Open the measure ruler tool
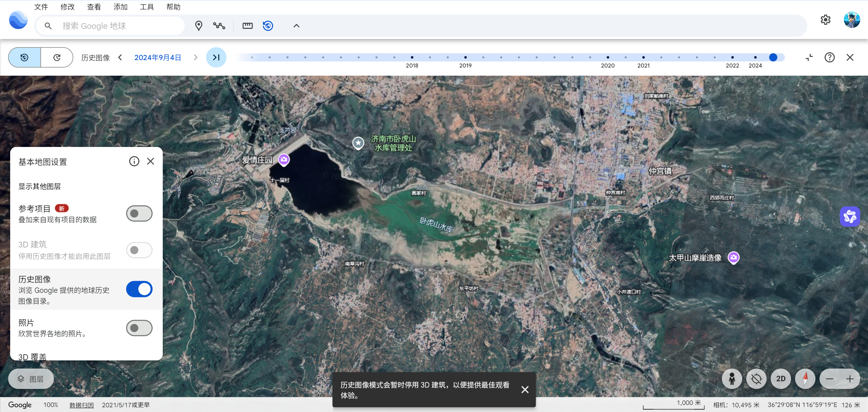The image size is (868, 412). pos(248,26)
